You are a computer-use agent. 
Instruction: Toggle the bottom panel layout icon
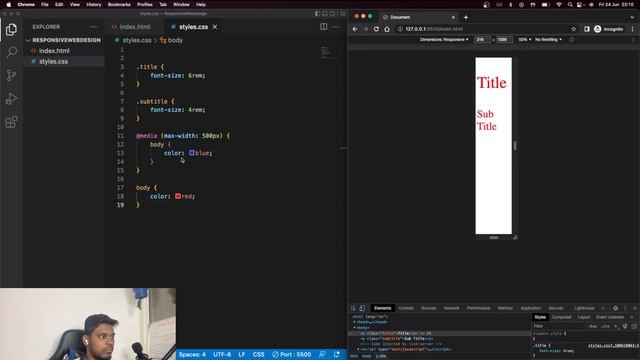click(x=325, y=13)
